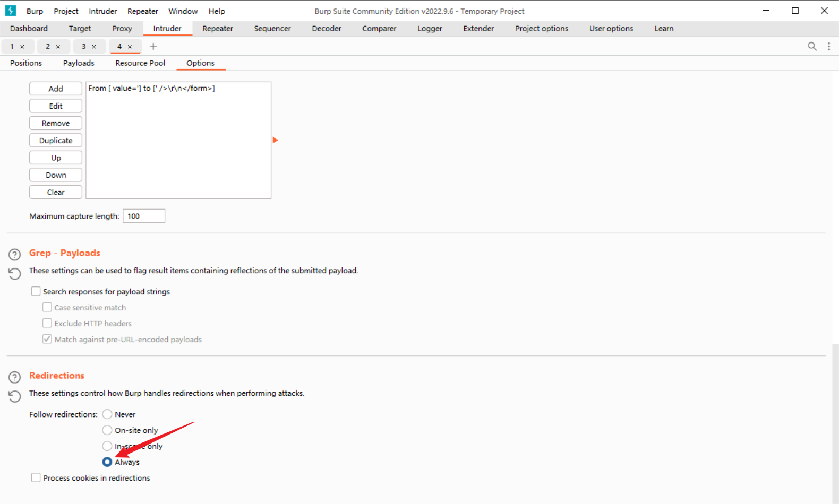Screen dimensions: 839x504
Task: Go to the Repeater tool tab
Action: pyautogui.click(x=217, y=29)
